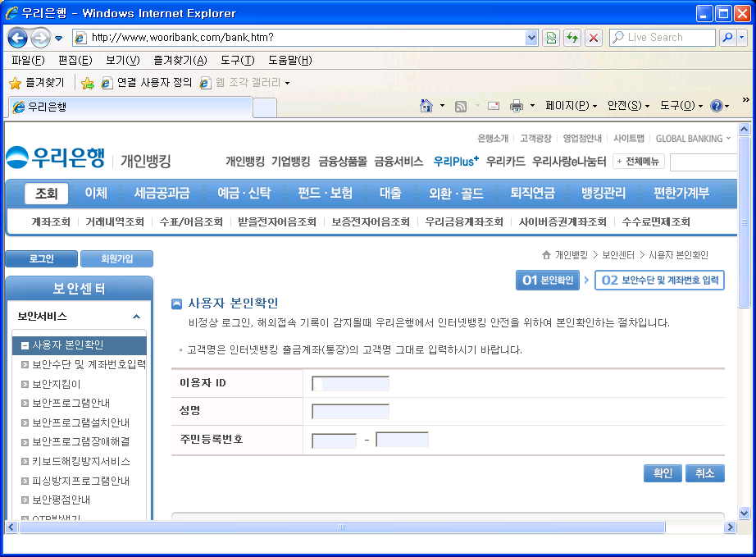Click the 이용자 ID input field
Screen dimensions: 756x557
[x=350, y=384]
